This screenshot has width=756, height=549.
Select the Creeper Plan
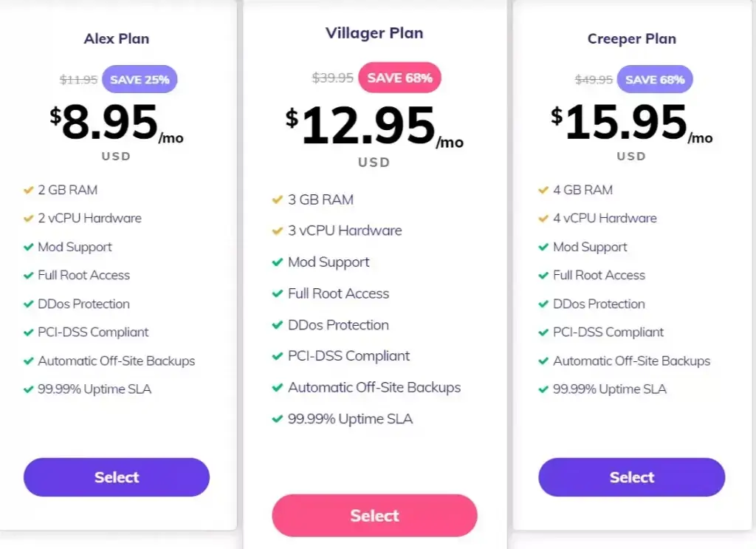coord(631,477)
